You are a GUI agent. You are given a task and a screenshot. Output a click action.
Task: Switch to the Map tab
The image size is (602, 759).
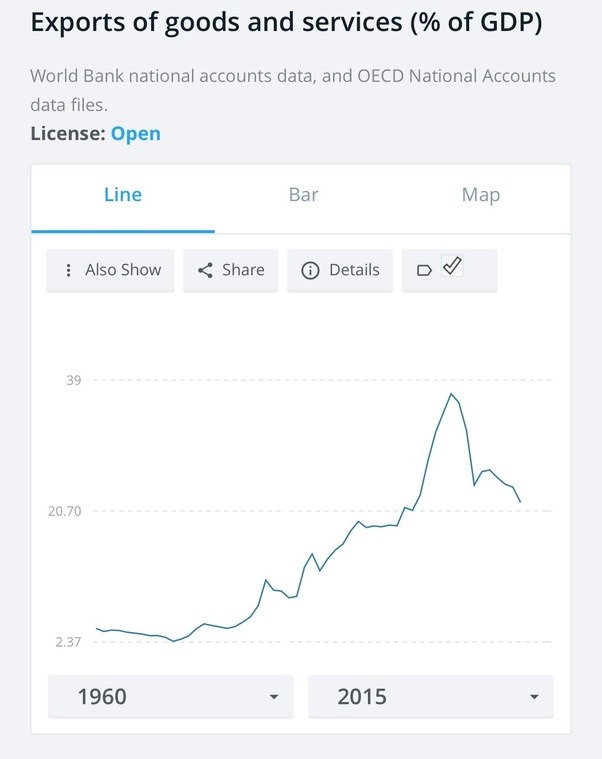pyautogui.click(x=481, y=195)
